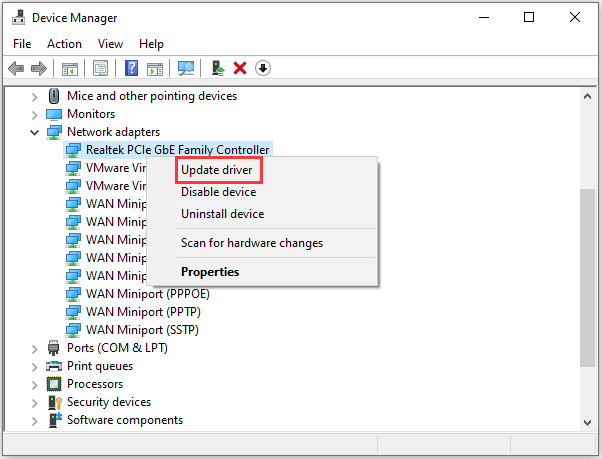Select WAN Miniport (PPTP) adapter
Screen dimensions: 602x459
tap(143, 312)
